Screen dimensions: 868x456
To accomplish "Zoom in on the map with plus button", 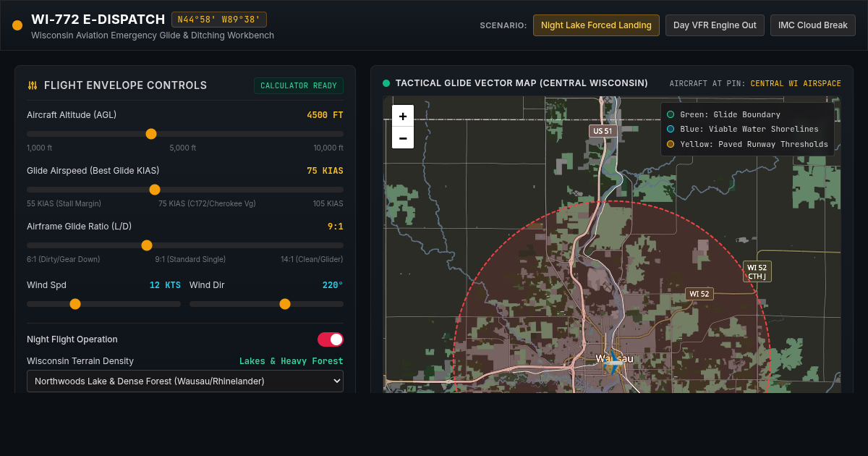I will pyautogui.click(x=403, y=116).
